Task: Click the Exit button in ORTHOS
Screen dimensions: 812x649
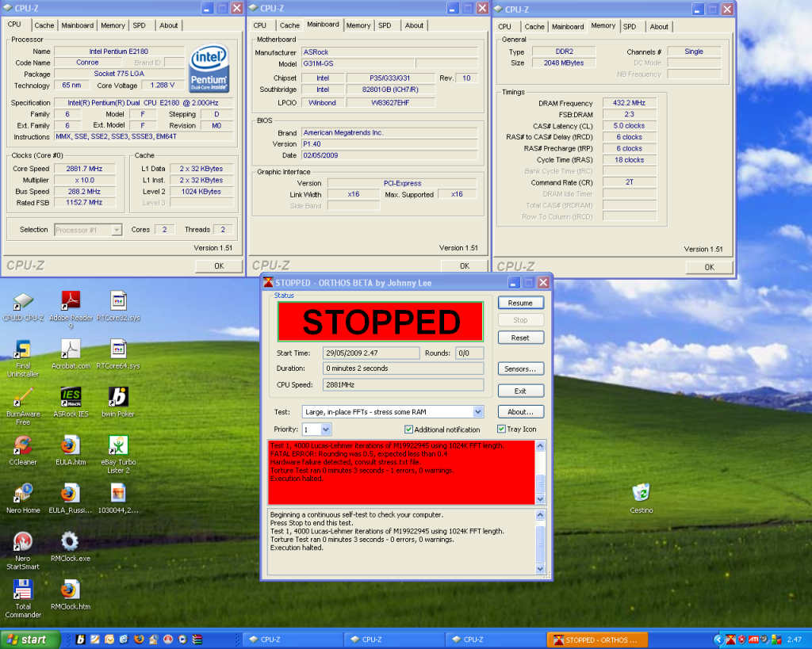Action: pyautogui.click(x=520, y=391)
